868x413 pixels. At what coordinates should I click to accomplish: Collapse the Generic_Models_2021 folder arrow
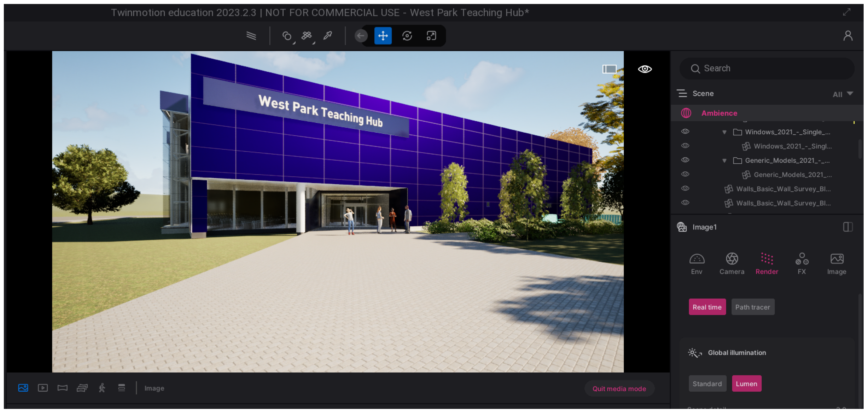pyautogui.click(x=724, y=161)
